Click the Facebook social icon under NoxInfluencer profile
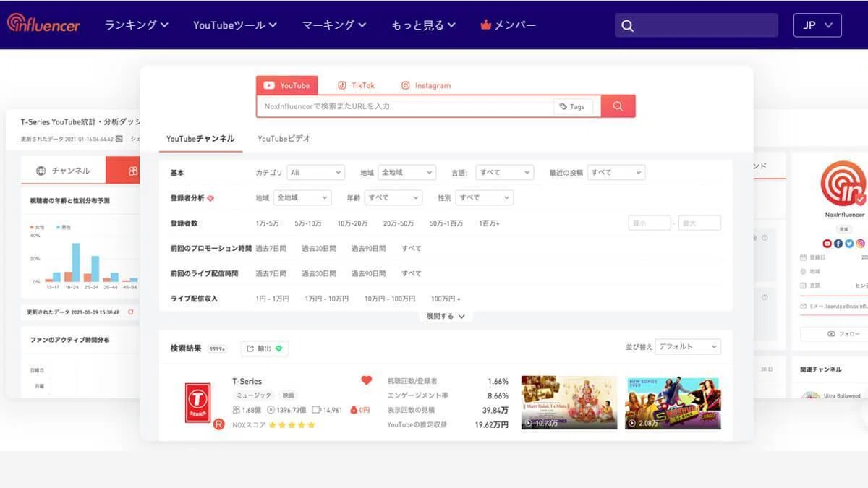 (838, 244)
